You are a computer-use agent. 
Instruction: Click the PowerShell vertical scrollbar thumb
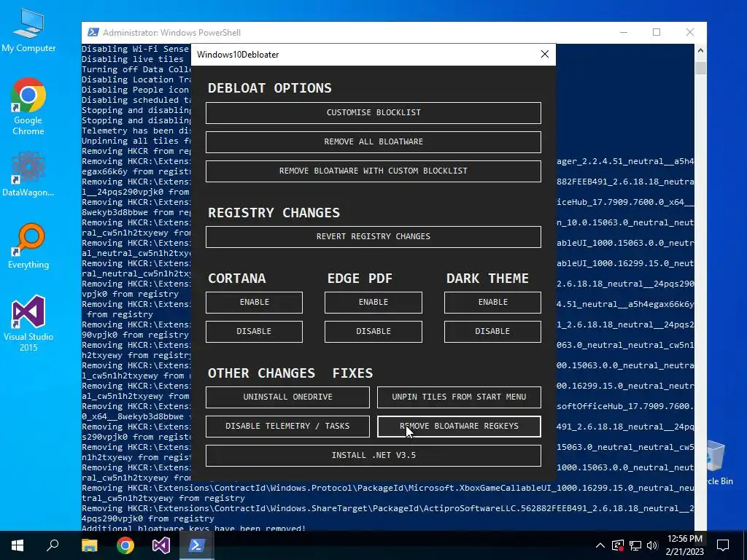(700, 68)
